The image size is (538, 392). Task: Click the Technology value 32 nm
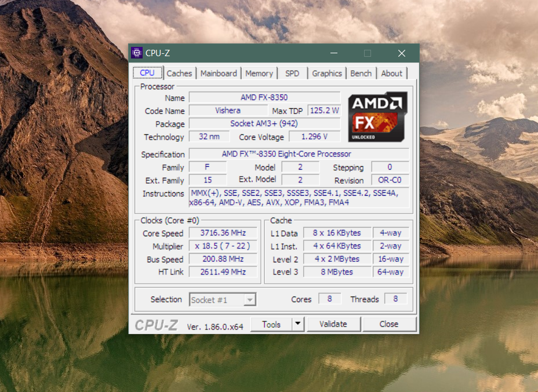(x=209, y=137)
